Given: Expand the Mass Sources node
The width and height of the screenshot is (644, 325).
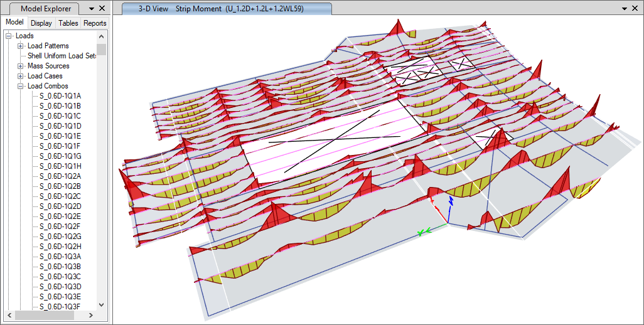Looking at the screenshot, I should [x=21, y=66].
